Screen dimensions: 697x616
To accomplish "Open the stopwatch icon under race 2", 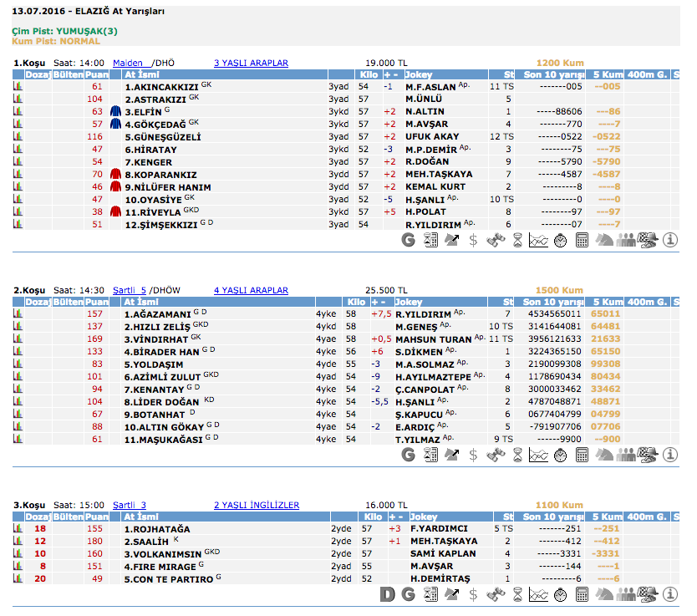I will click(x=560, y=455).
